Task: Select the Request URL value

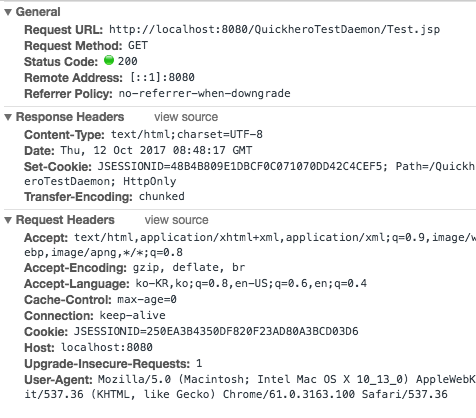Action: coord(274,29)
